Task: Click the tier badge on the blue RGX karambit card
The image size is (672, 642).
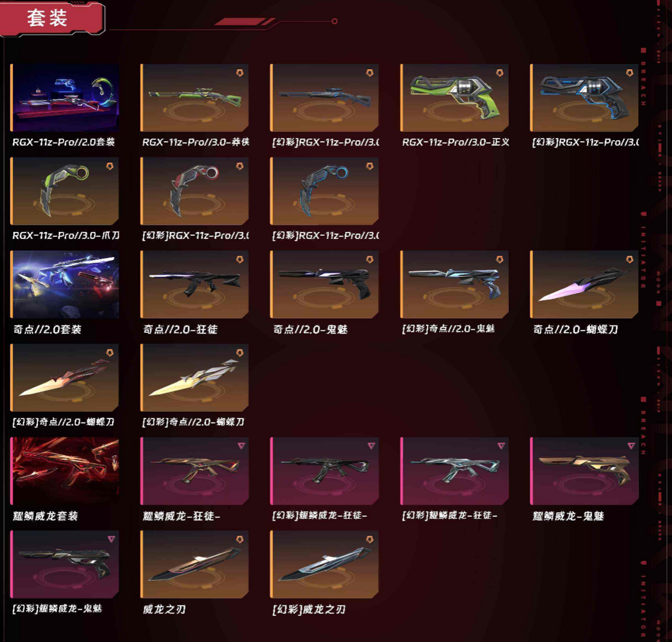Action: point(370,166)
